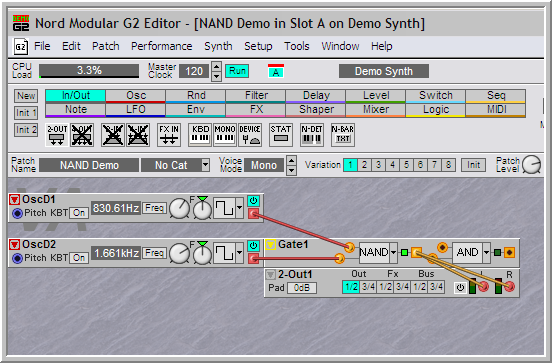Switch to the Filter module tab
This screenshot has width=552, height=363.
(x=256, y=96)
